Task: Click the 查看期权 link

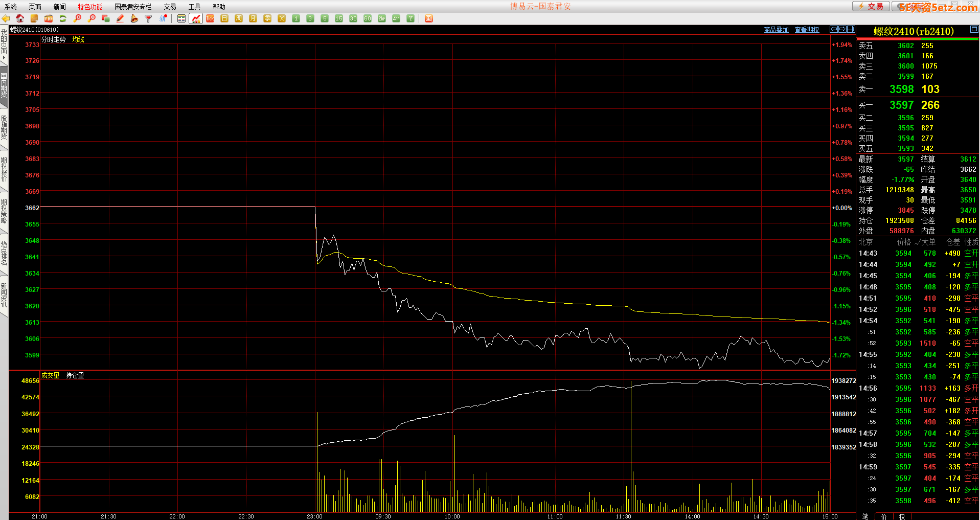Action: point(807,30)
